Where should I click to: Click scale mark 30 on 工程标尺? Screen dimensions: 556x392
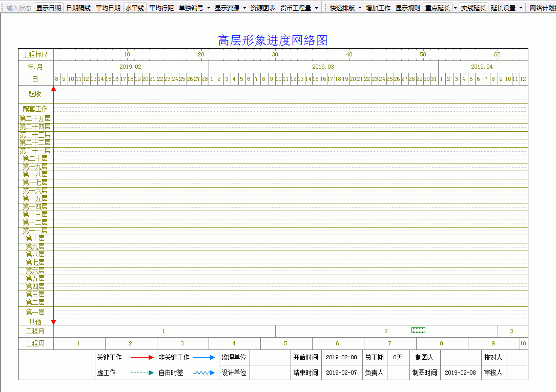coord(275,55)
